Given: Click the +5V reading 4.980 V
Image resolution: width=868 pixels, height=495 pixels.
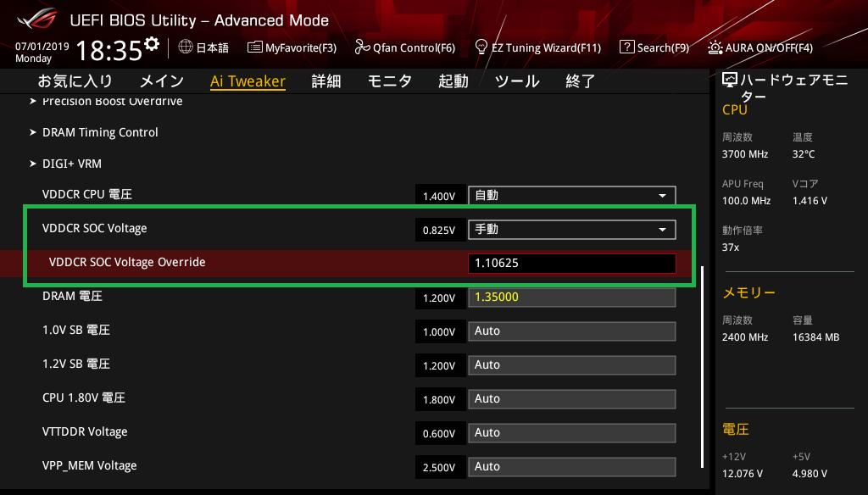Looking at the screenshot, I should pos(810,474).
